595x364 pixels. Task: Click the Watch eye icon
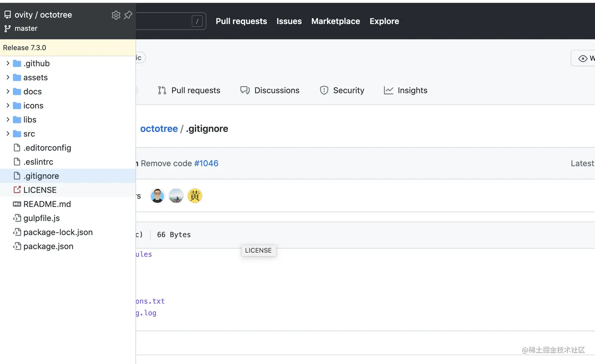(x=583, y=59)
